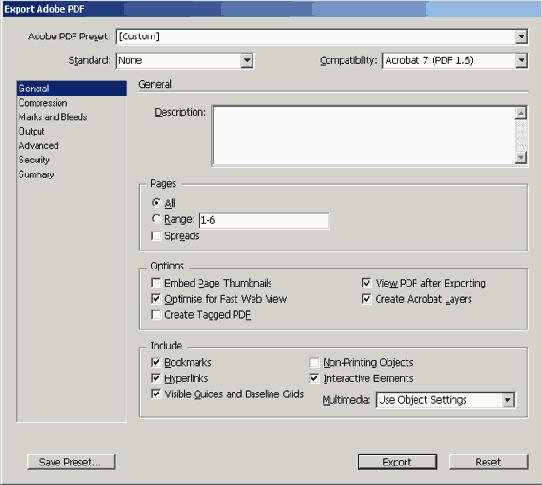Enable the Spreads checkbox
Image resolution: width=542 pixels, height=485 pixels.
(156, 236)
